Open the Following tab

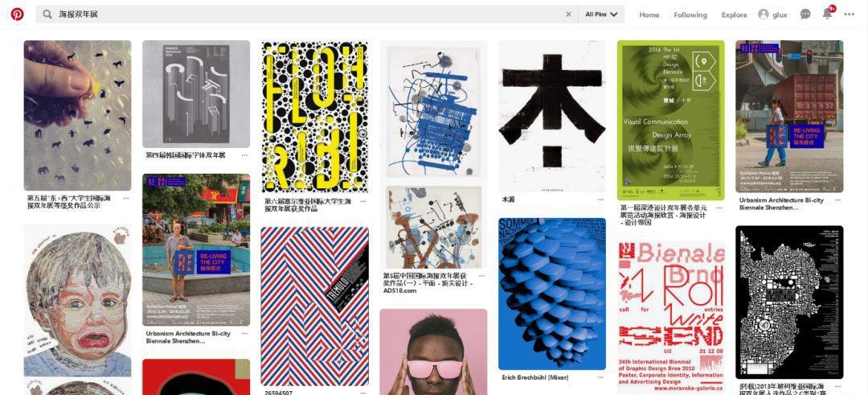pyautogui.click(x=690, y=15)
